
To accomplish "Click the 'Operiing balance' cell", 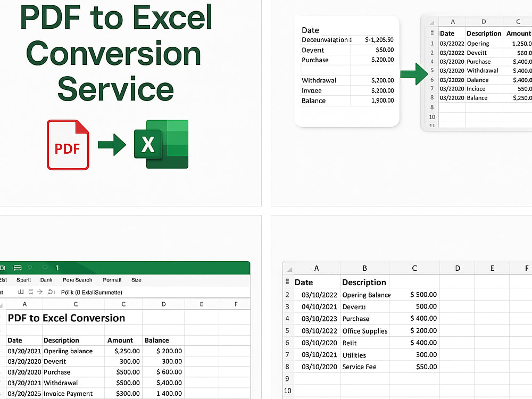I will 68,351.
